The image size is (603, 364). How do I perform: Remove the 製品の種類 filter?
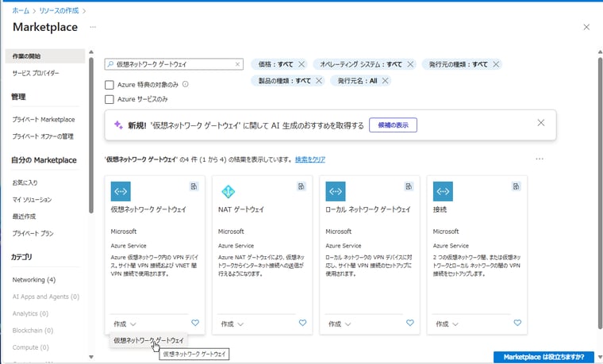[x=319, y=81]
